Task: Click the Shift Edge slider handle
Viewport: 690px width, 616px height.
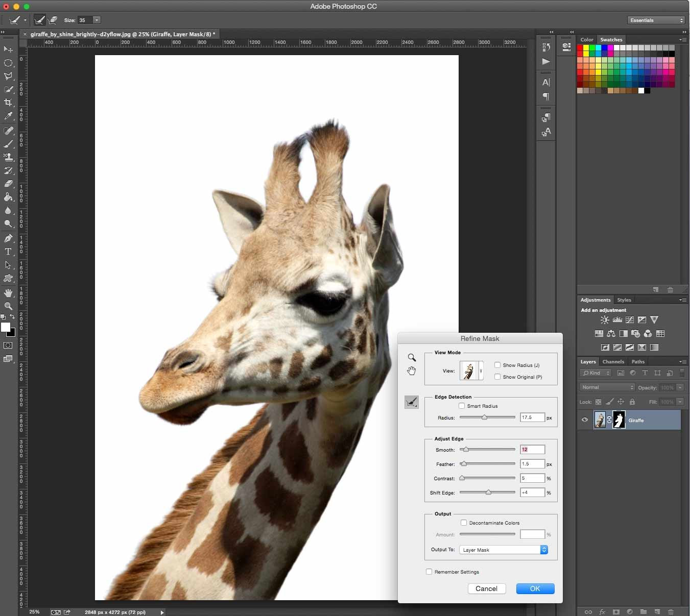Action: (488, 492)
